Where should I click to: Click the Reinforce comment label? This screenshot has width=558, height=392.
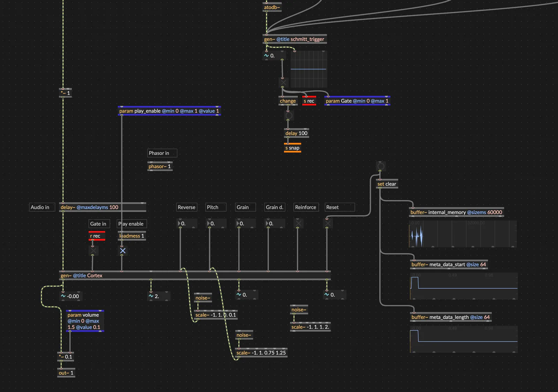click(x=306, y=207)
